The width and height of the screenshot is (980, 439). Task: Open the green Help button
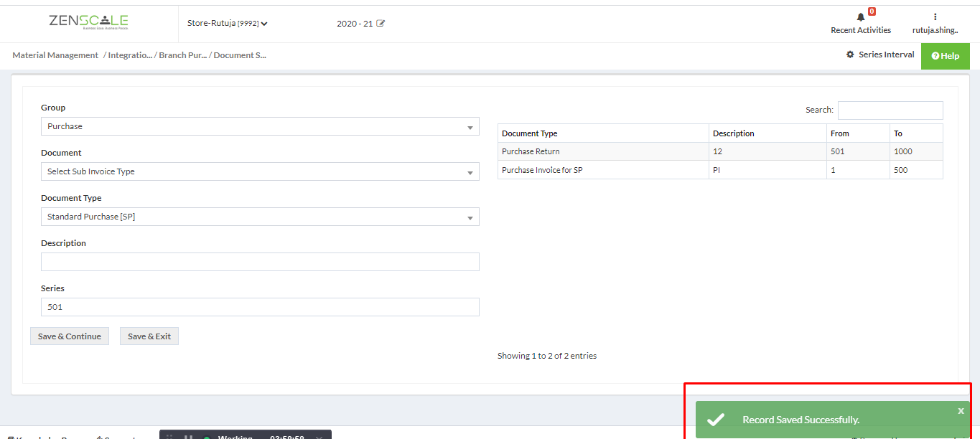(945, 56)
